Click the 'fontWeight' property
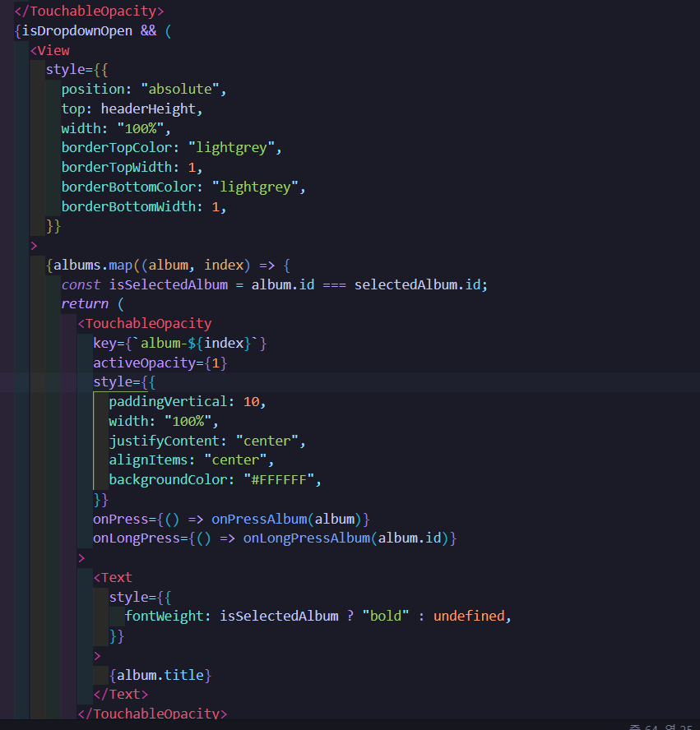Screen dimensions: 700x730 point(164,617)
